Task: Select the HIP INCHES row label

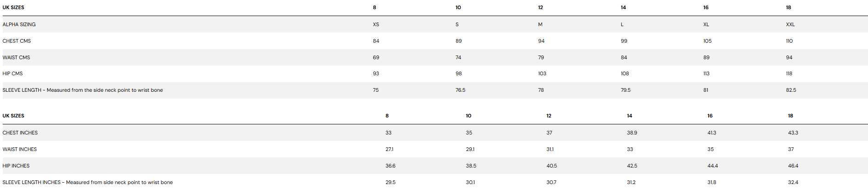Action: coord(16,166)
